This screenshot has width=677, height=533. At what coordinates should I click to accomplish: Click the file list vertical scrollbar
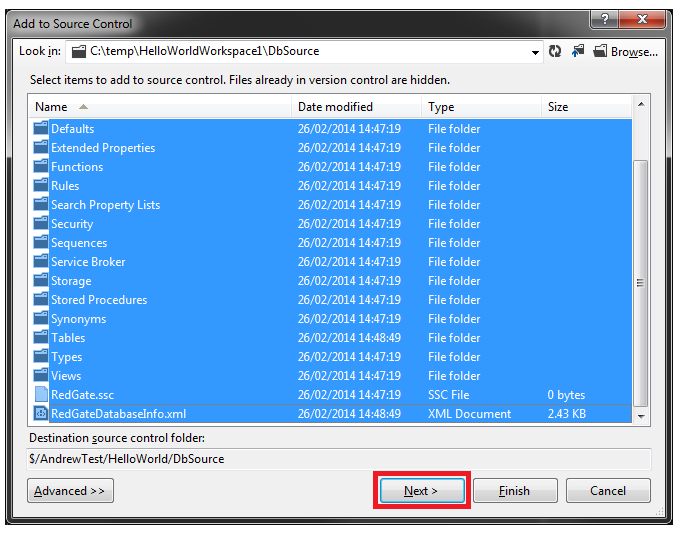(x=641, y=260)
